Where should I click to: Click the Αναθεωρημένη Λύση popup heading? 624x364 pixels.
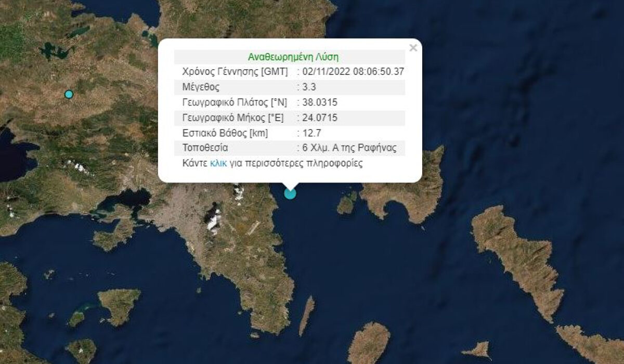[x=290, y=57]
